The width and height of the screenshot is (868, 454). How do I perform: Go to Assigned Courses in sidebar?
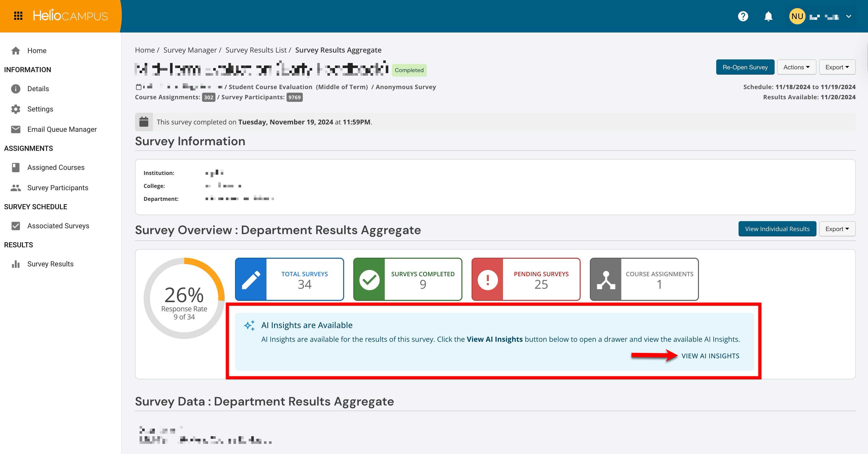click(x=56, y=168)
